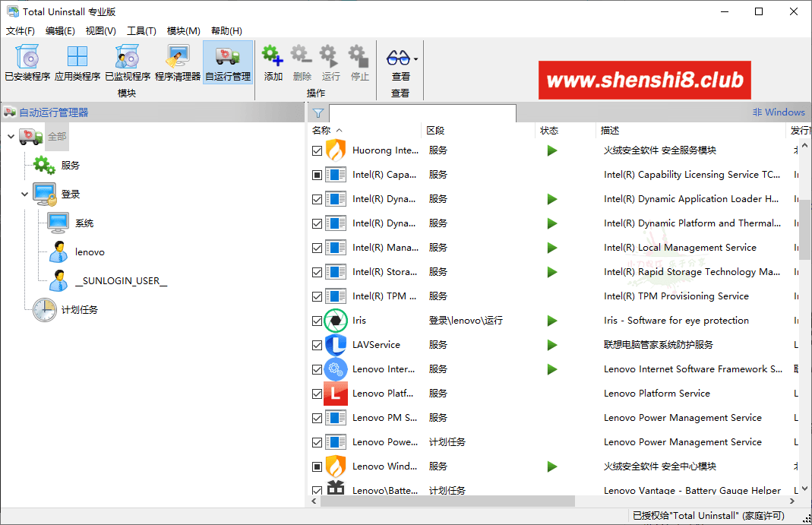Select the Intel(R) Dynamic Application Loader row
Viewport: 812px width, 525px height.
554,199
